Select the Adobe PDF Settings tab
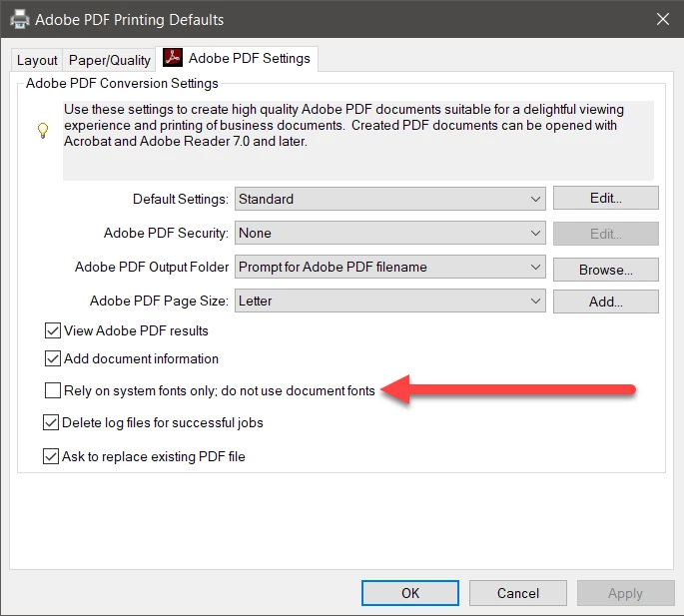The image size is (684, 616). [237, 59]
